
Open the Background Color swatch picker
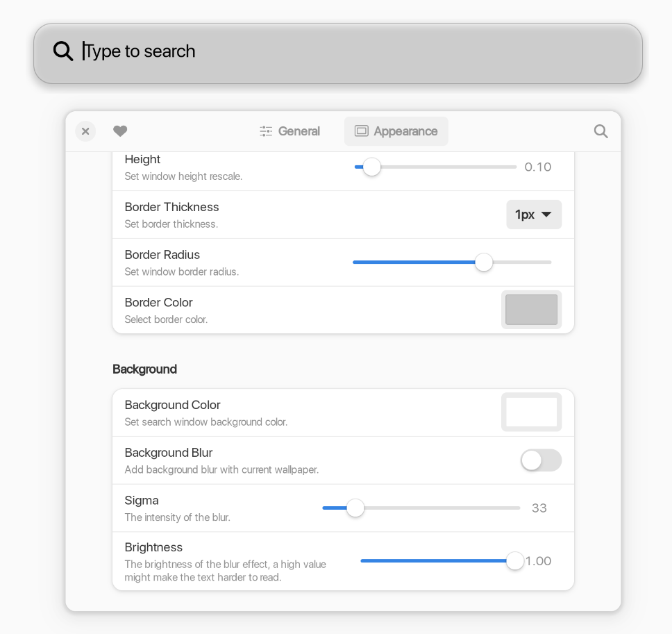pyautogui.click(x=532, y=412)
